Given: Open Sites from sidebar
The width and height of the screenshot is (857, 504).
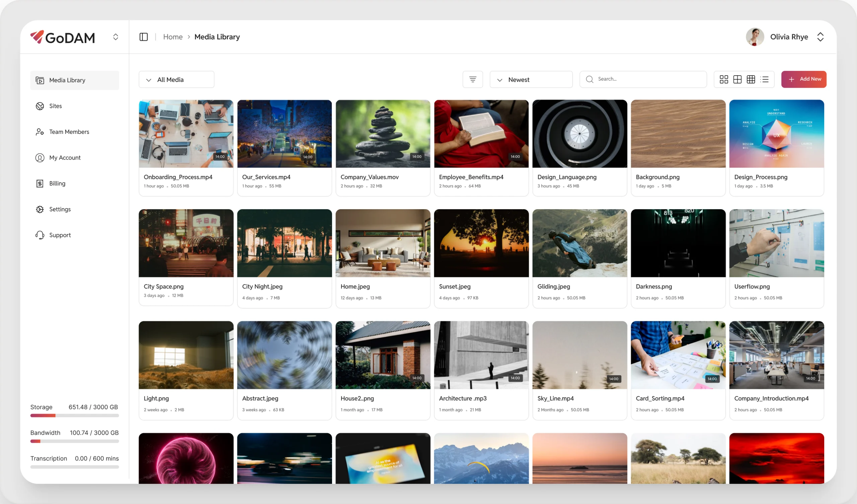Looking at the screenshot, I should tap(55, 106).
